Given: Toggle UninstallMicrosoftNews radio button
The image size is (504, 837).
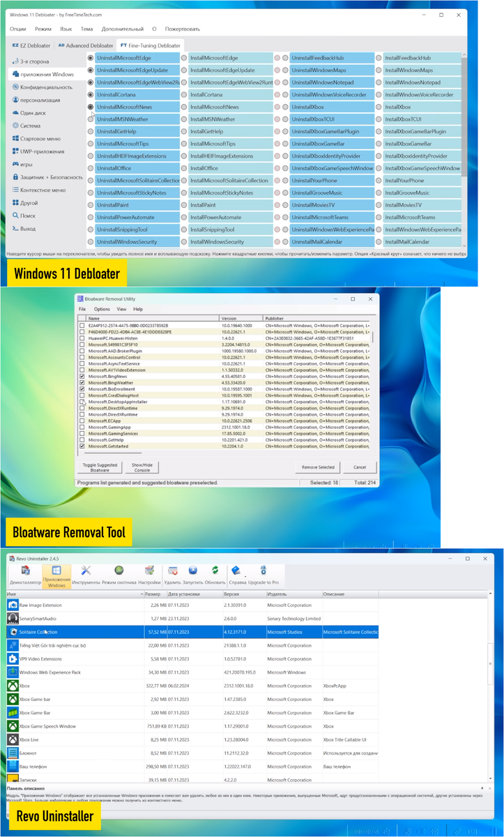Looking at the screenshot, I should click(x=91, y=107).
